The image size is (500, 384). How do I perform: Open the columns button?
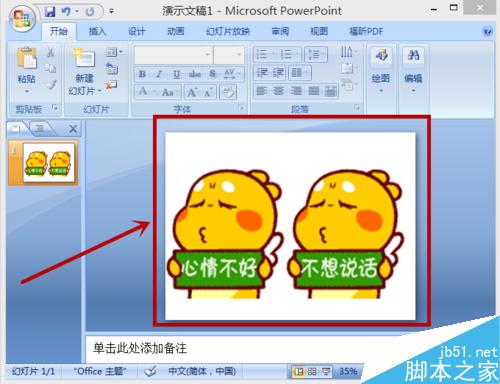(x=300, y=73)
